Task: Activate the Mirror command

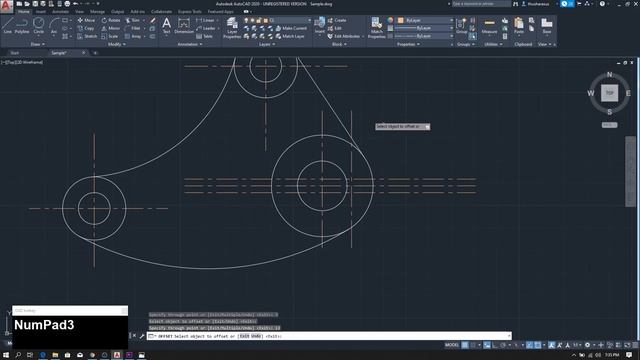Action: 111,28
